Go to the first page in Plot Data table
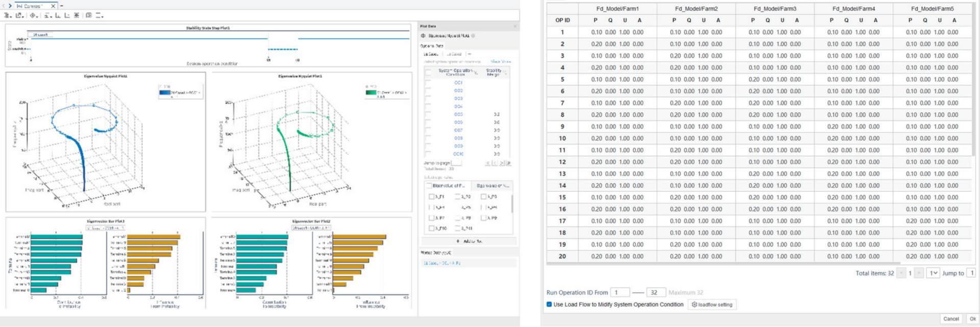The image size is (980, 327). coord(487,163)
